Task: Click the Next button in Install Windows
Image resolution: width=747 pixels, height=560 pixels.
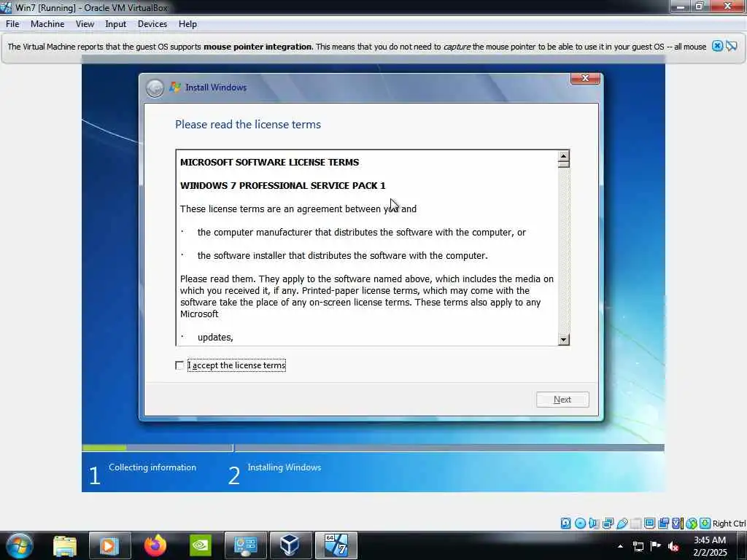Action: pos(562,400)
